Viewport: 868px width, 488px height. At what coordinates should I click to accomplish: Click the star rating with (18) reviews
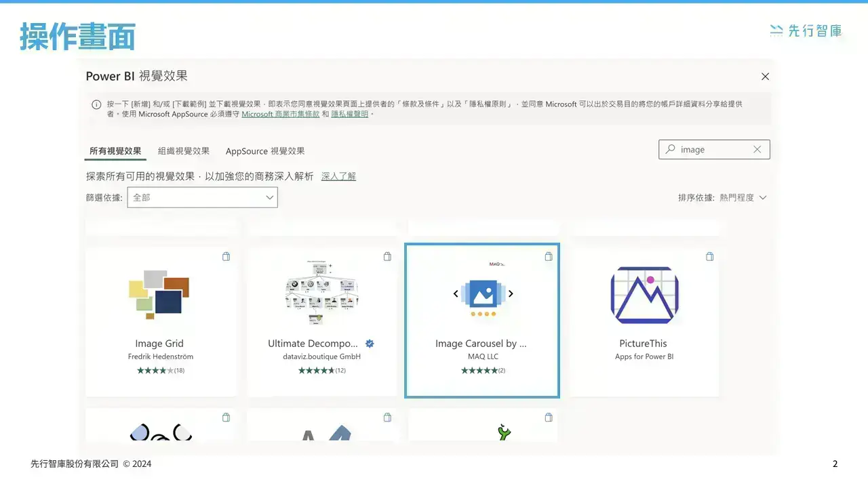[x=161, y=371]
